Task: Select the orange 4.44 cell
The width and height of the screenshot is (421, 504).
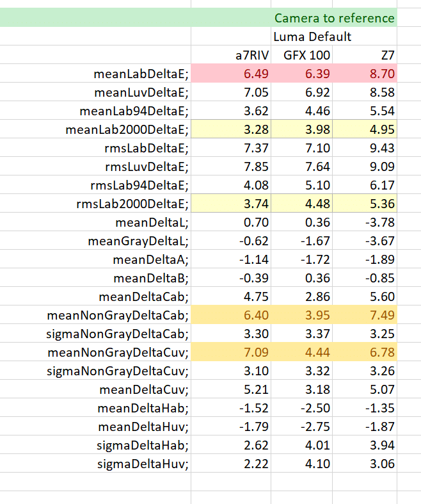Action: (302, 352)
